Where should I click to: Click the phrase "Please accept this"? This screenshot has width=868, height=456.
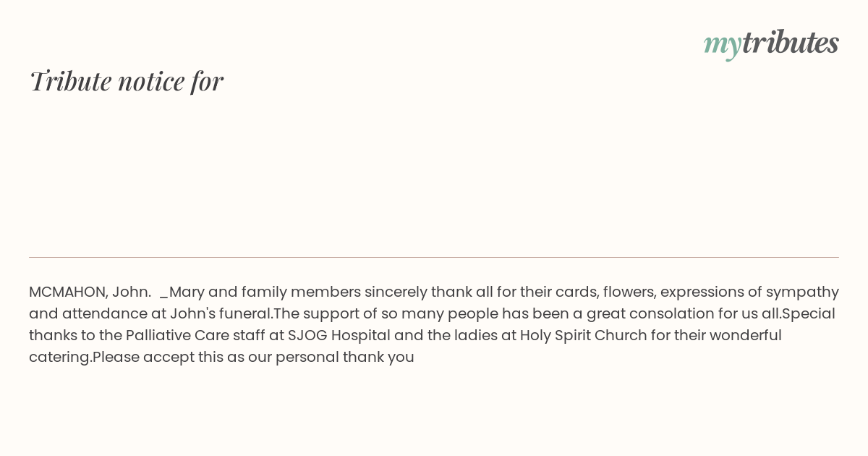(158, 357)
